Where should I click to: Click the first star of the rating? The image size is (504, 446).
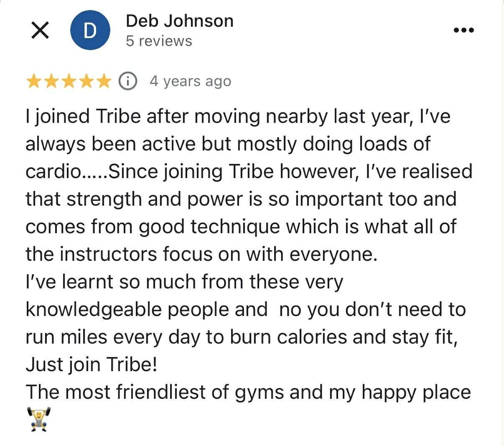click(33, 81)
